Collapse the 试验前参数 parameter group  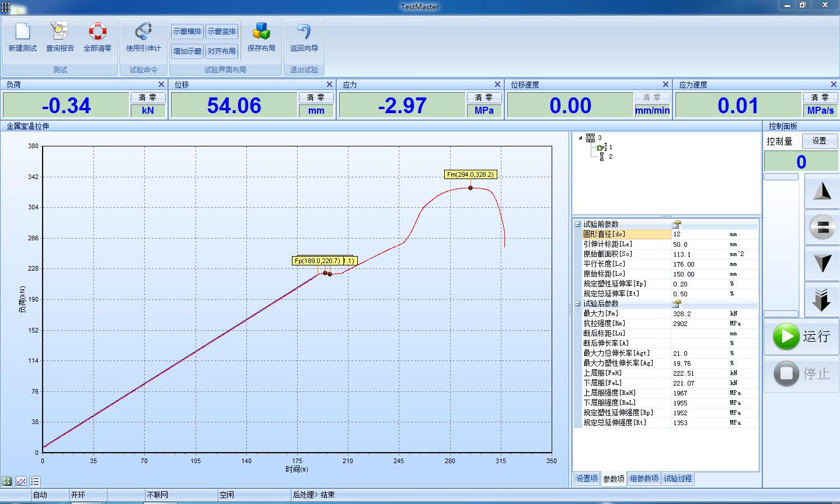(577, 224)
